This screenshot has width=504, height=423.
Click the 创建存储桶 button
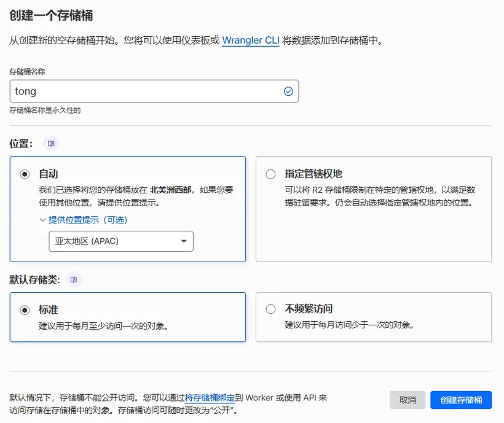click(x=461, y=400)
